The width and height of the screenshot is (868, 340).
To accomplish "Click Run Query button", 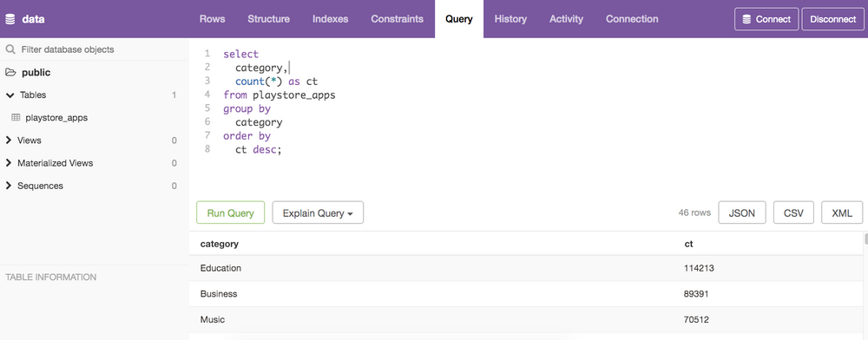I will click(230, 212).
